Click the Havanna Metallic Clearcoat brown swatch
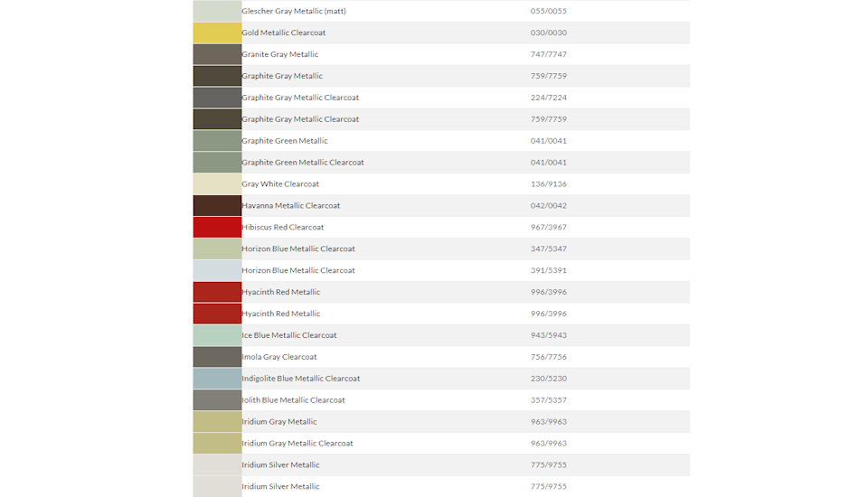The image size is (868, 497). coord(217,205)
